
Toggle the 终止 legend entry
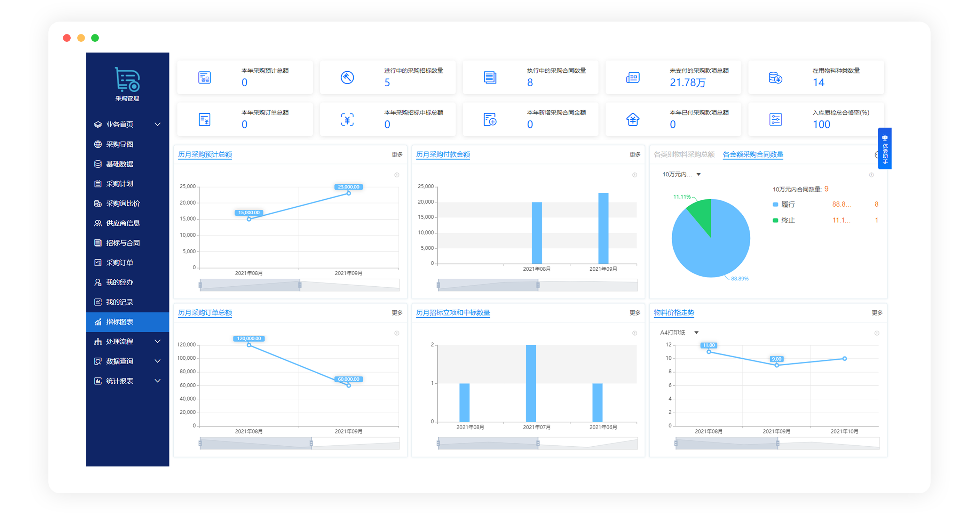(x=788, y=220)
